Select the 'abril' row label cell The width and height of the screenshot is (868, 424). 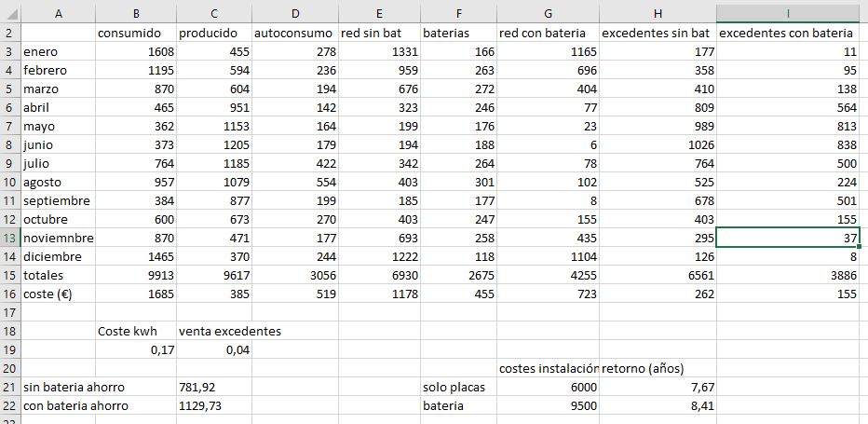click(x=58, y=108)
